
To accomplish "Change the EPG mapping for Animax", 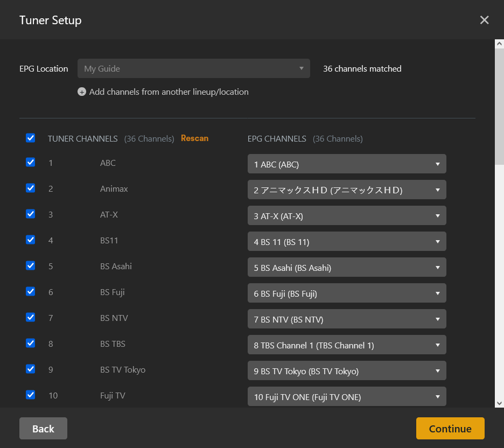I will [x=346, y=190].
